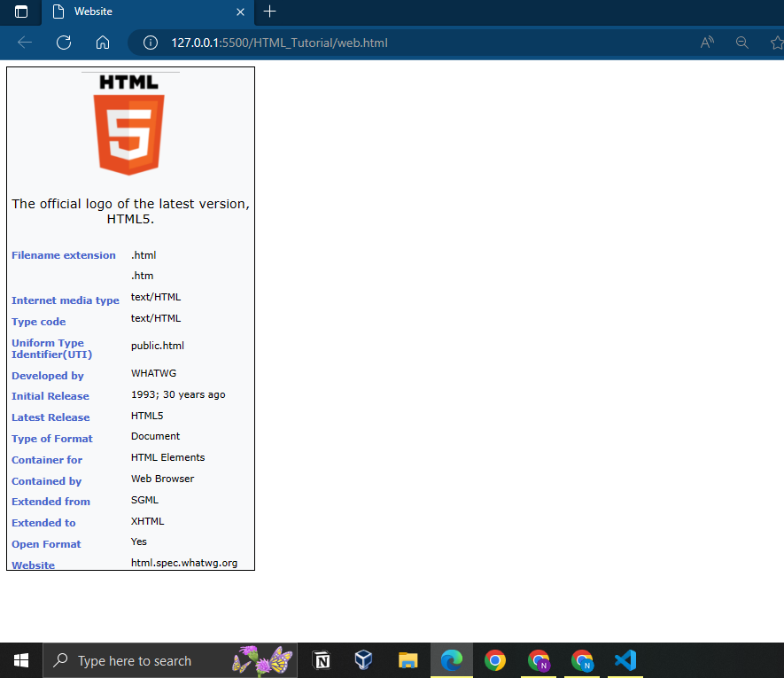The image size is (784, 678).
Task: Focus the address bar URL
Action: (279, 43)
